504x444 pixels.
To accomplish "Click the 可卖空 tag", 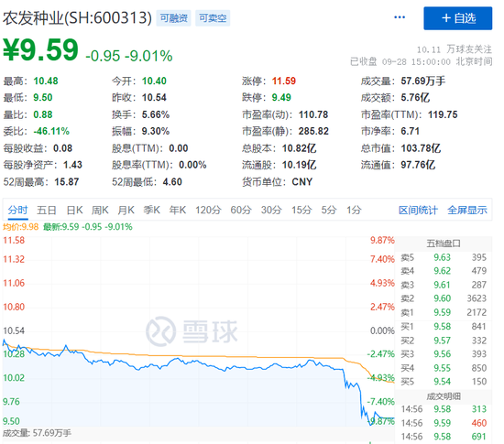I will [x=213, y=18].
